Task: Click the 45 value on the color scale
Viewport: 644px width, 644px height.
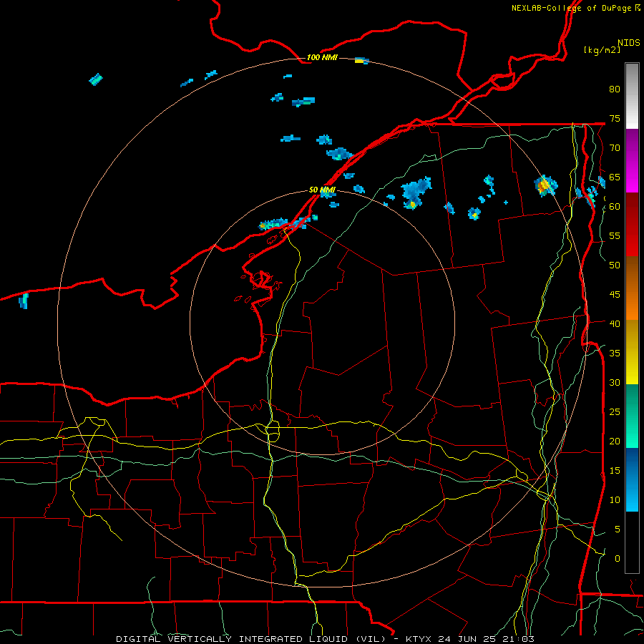Action: pos(615,295)
